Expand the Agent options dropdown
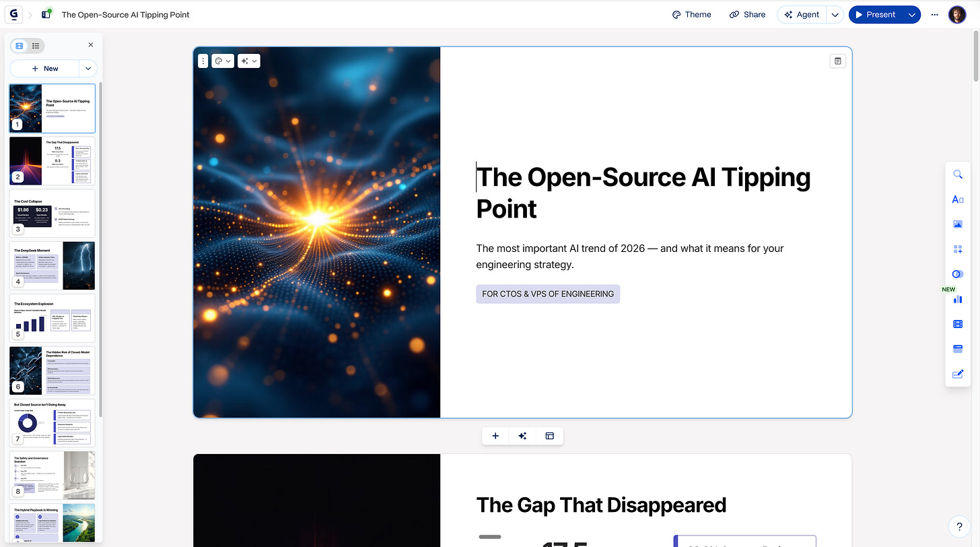Viewport: 980px width, 547px height. pos(835,14)
